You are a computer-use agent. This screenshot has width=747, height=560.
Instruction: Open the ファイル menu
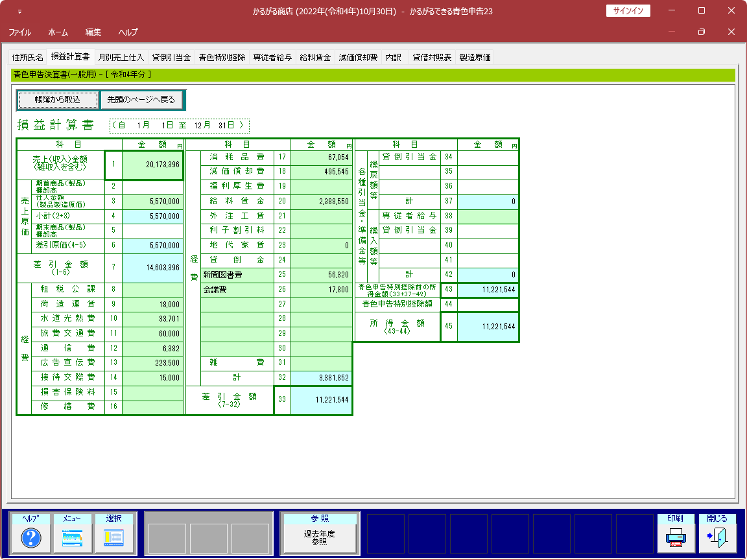[20, 32]
